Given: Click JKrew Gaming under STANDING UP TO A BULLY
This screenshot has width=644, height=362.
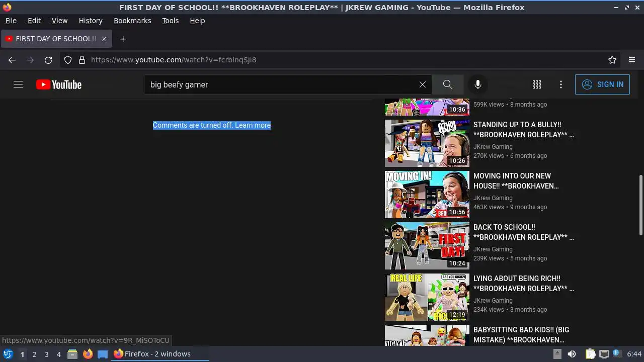Looking at the screenshot, I should 493,147.
